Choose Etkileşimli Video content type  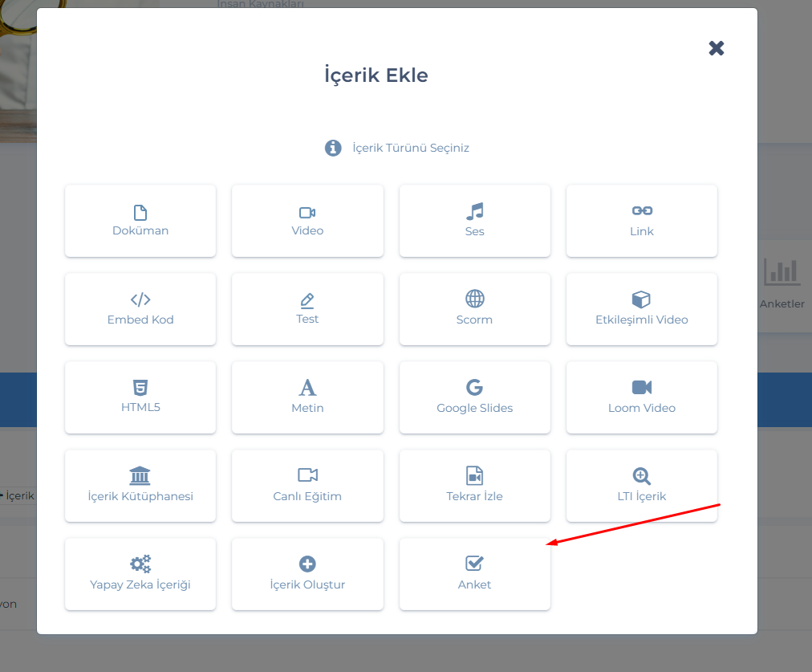[x=642, y=309]
